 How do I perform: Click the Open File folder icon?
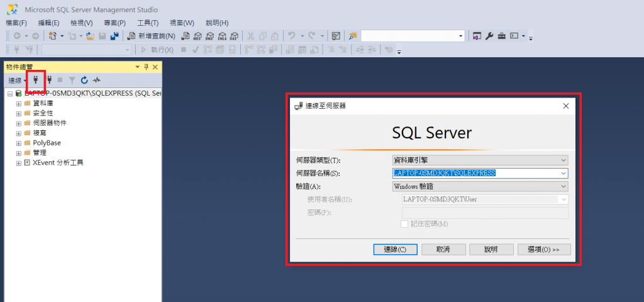[91, 36]
